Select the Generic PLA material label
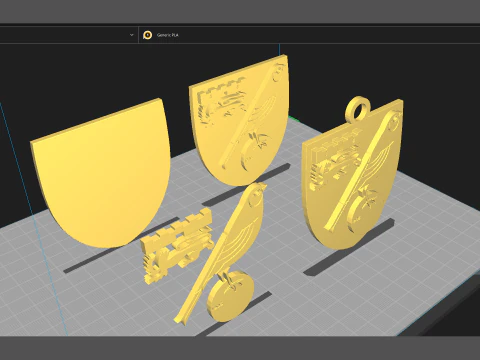Screen dimensions: 480x360 click(168, 35)
